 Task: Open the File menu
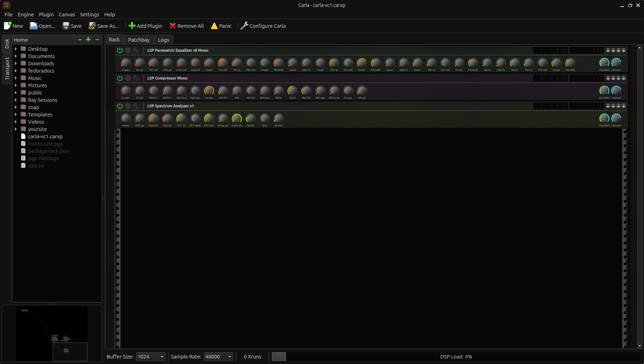click(9, 15)
